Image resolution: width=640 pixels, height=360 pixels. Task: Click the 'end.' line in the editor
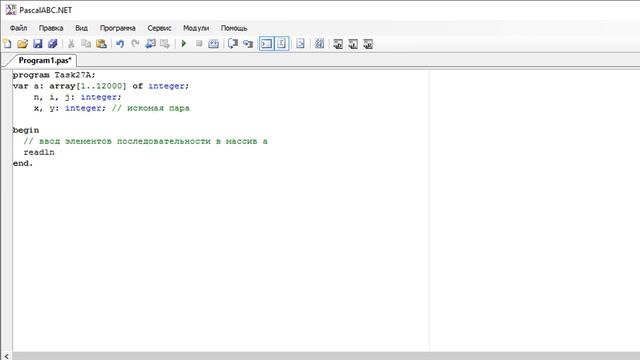coord(23,163)
